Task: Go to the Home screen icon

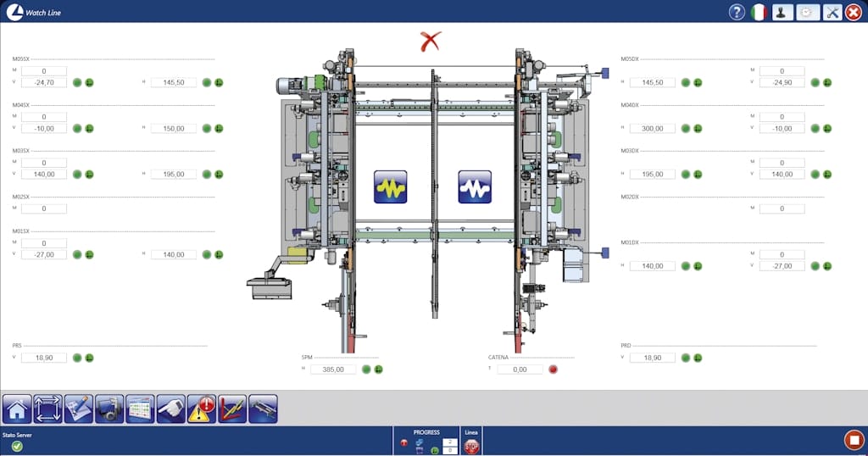Action: click(18, 409)
